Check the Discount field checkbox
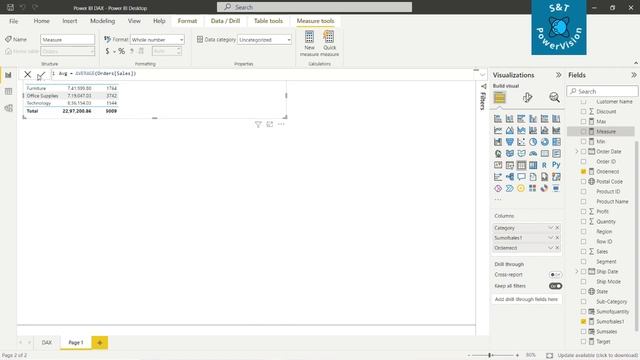The image size is (640, 360). click(x=583, y=111)
